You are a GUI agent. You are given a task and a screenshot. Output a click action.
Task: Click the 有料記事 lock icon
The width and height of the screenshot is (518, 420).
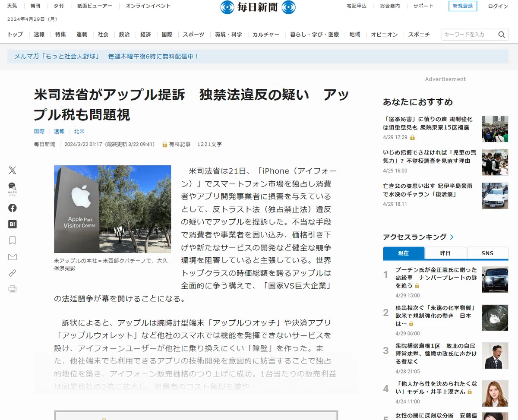point(165,145)
